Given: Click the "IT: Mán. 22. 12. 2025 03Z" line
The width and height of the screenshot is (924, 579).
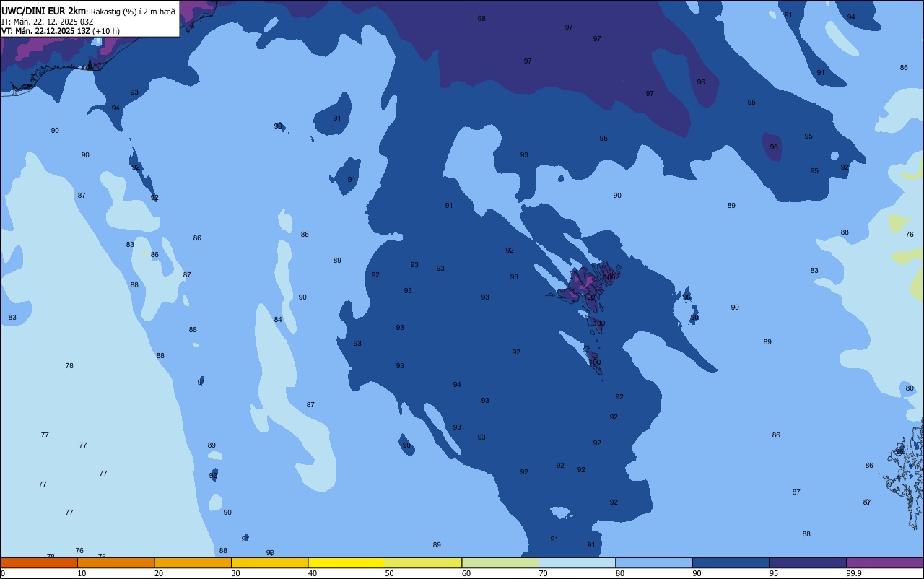Looking at the screenshot, I should (x=48, y=21).
